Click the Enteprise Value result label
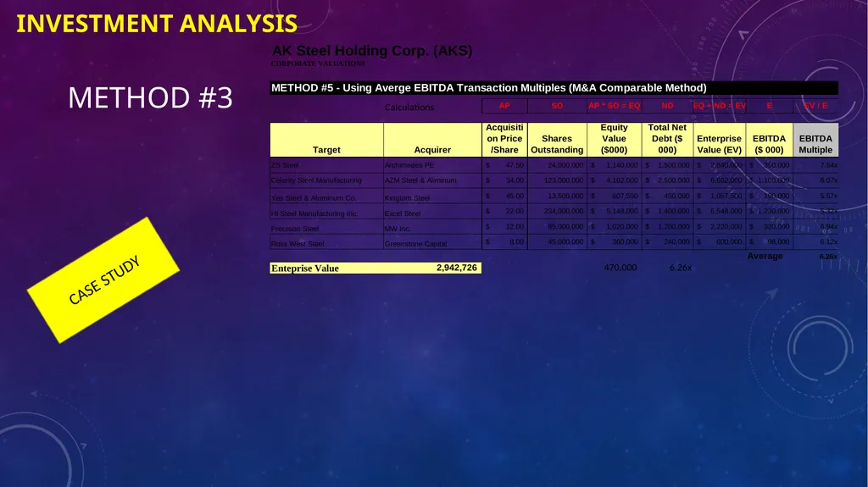Viewport: 868px width, 487px height. [305, 268]
